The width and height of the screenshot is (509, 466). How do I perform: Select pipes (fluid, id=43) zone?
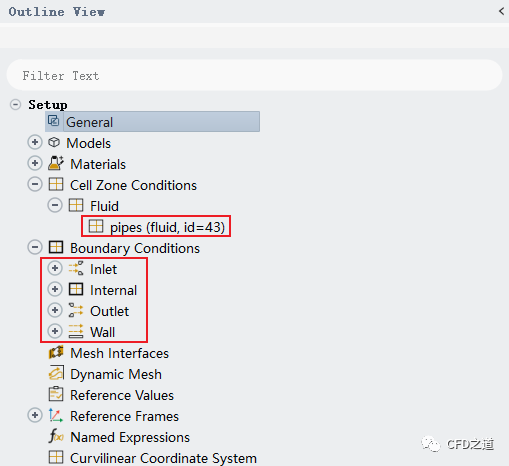click(x=157, y=227)
